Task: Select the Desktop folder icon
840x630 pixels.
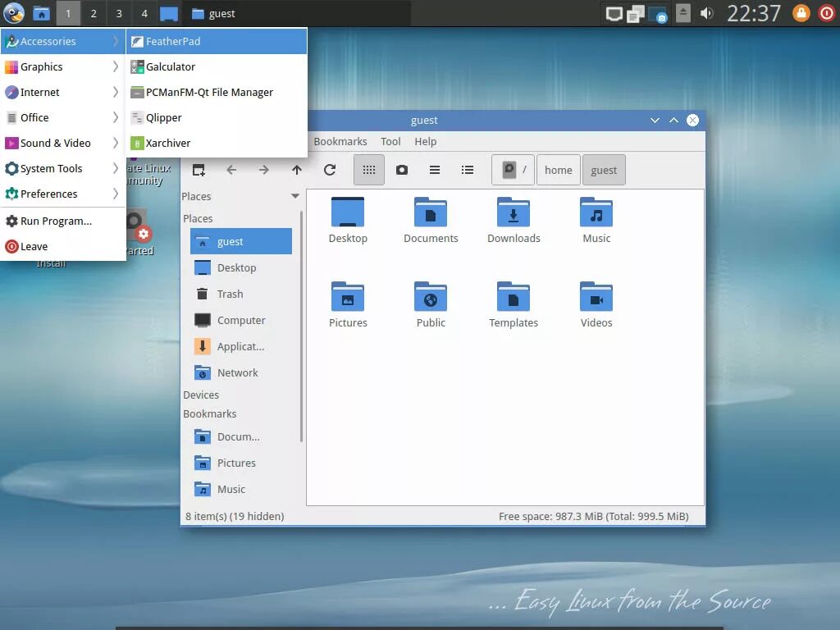Action: [348, 220]
